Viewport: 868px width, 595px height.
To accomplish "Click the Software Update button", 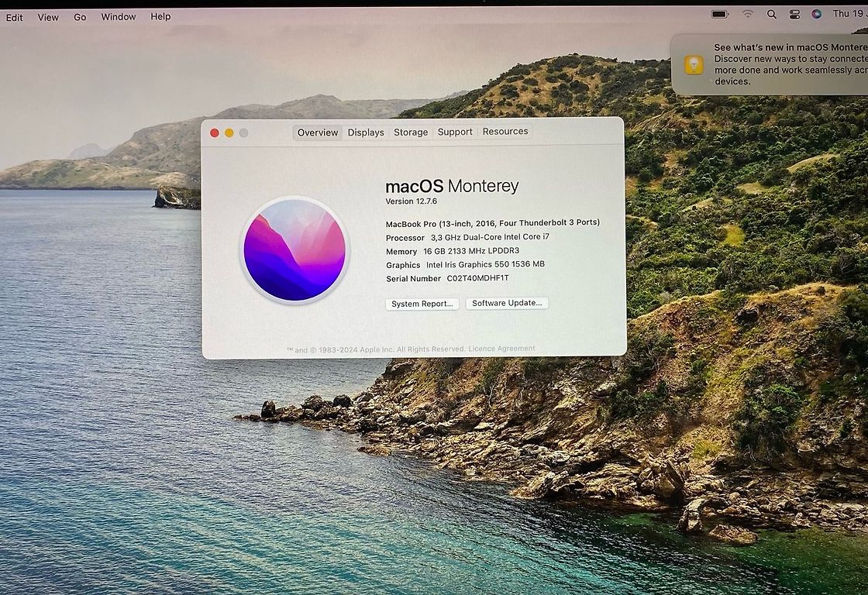I will [x=507, y=303].
